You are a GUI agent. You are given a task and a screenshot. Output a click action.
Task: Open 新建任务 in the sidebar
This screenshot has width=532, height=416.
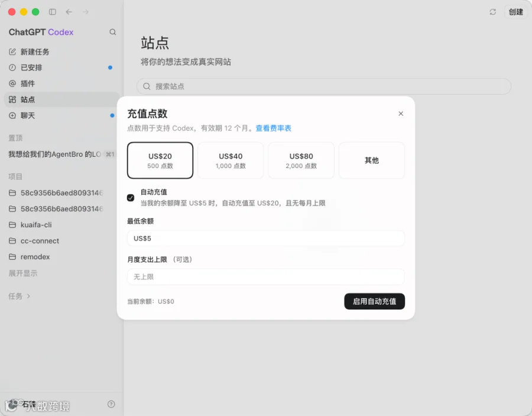tap(61, 51)
